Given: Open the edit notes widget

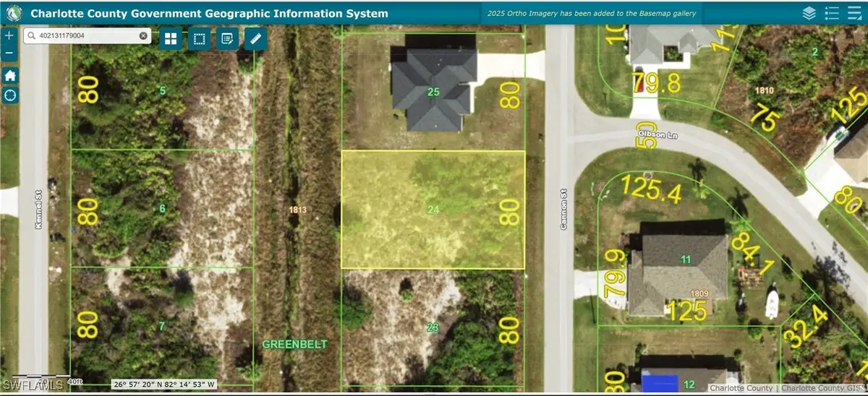Looking at the screenshot, I should [x=226, y=39].
